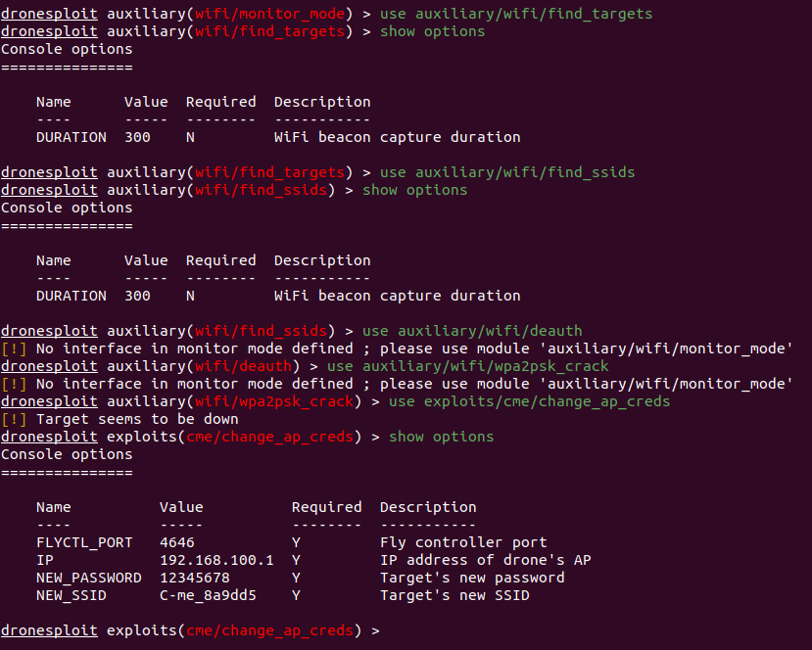Screen dimensions: 812x650
Task: Click the first 'show options' command
Action: coord(432,31)
